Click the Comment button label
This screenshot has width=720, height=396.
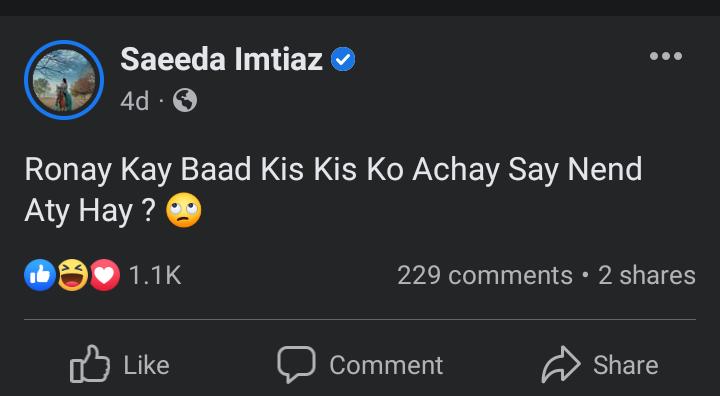coord(386,365)
